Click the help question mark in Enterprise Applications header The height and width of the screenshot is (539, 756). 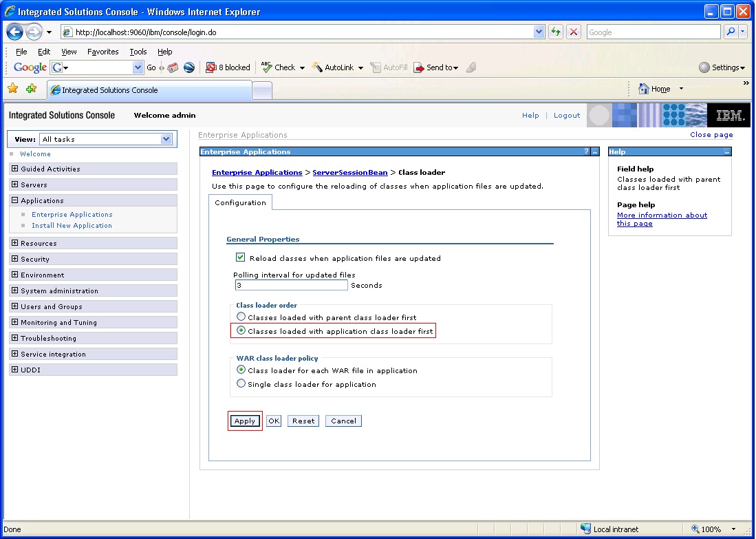(586, 151)
